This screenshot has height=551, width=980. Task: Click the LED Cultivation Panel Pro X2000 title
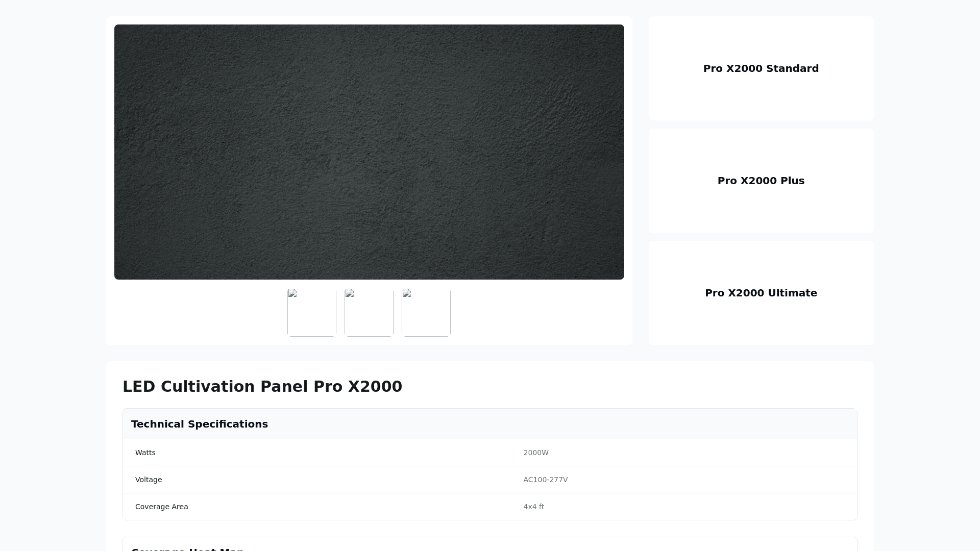pyautogui.click(x=262, y=387)
